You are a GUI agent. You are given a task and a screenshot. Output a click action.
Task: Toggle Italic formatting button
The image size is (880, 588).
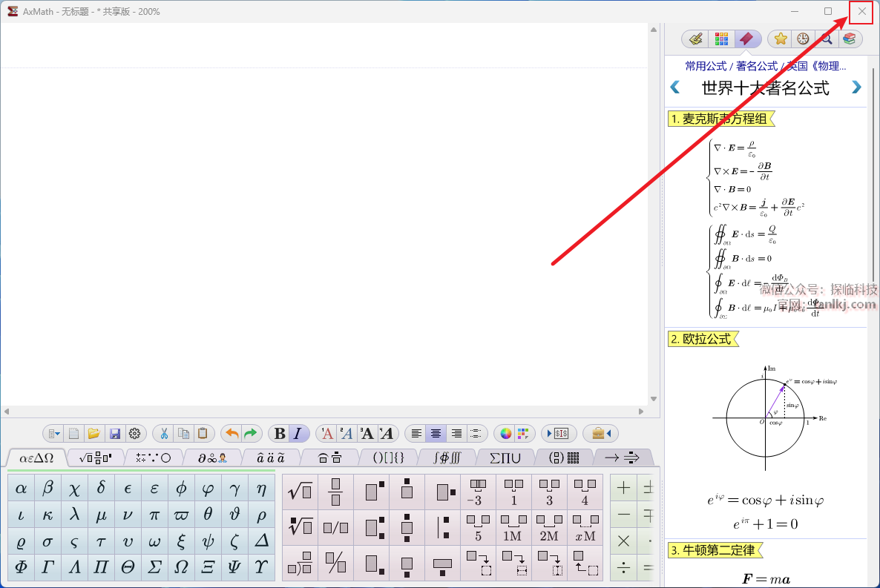[x=298, y=434]
